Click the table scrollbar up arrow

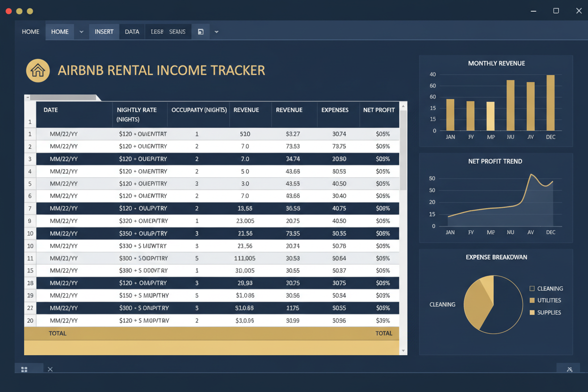403,106
